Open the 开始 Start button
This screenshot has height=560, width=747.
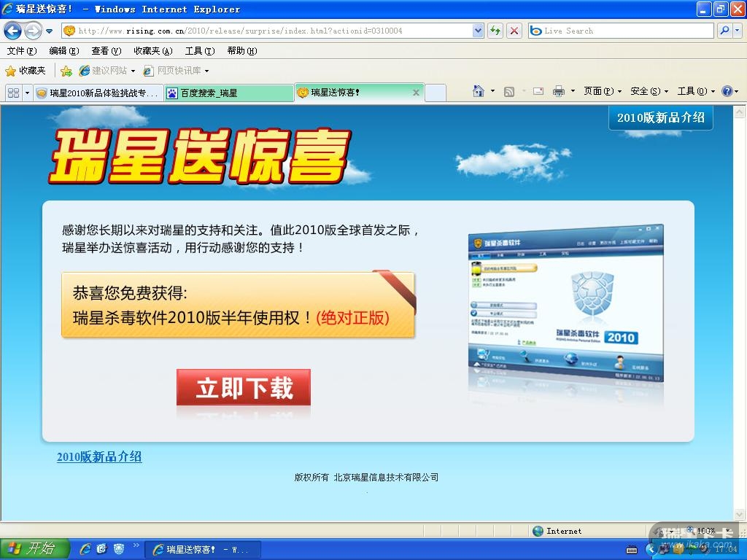[35, 549]
